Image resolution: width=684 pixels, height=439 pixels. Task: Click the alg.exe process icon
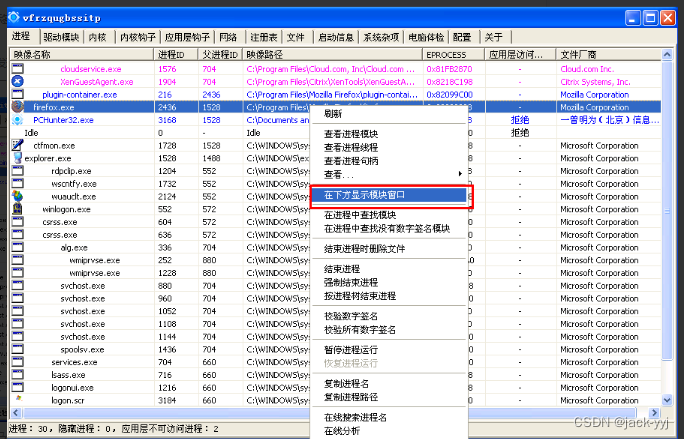coord(17,247)
